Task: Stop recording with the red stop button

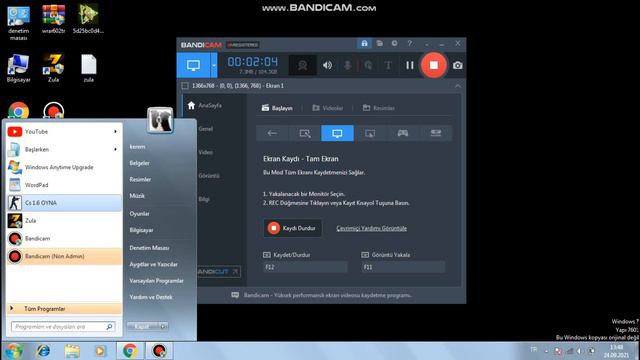Action: (433, 65)
